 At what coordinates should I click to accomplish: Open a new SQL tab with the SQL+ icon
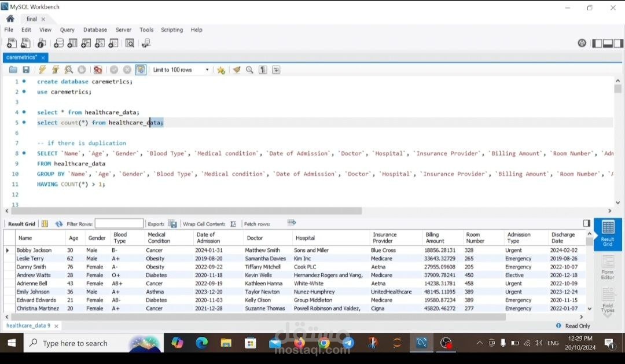coord(12,42)
